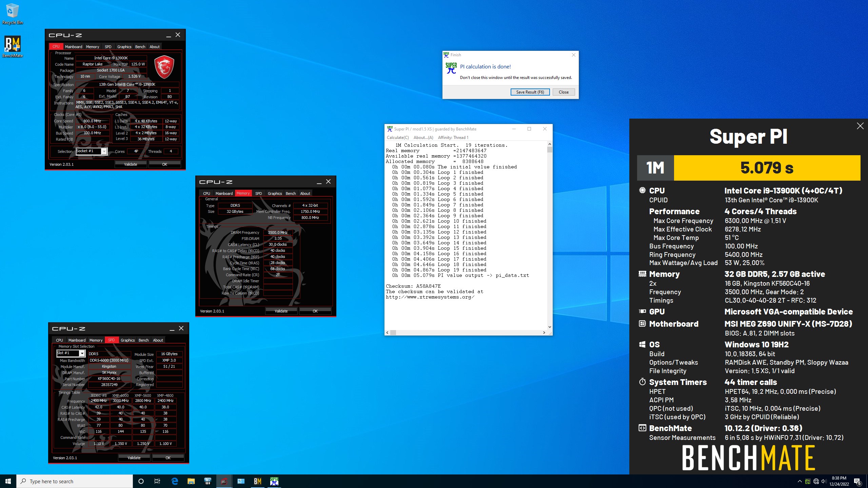The image size is (868, 488).
Task: Open About tab in top CPU-Z window
Action: 155,47
